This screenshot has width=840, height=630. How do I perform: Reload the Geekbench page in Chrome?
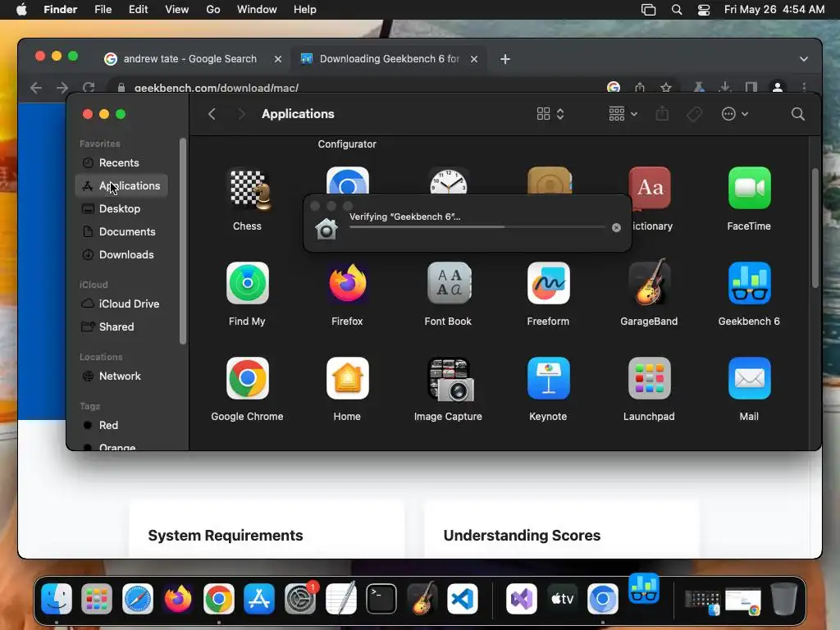[89, 87]
